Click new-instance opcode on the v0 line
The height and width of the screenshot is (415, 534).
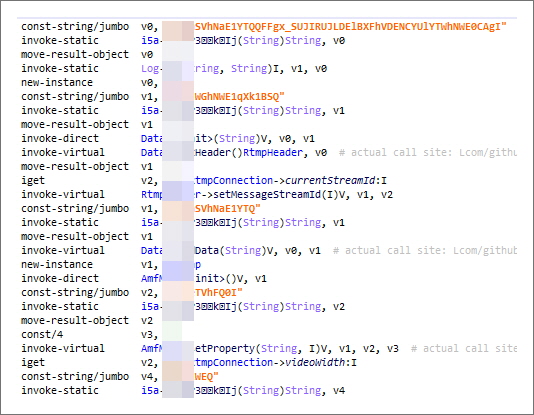(x=57, y=82)
